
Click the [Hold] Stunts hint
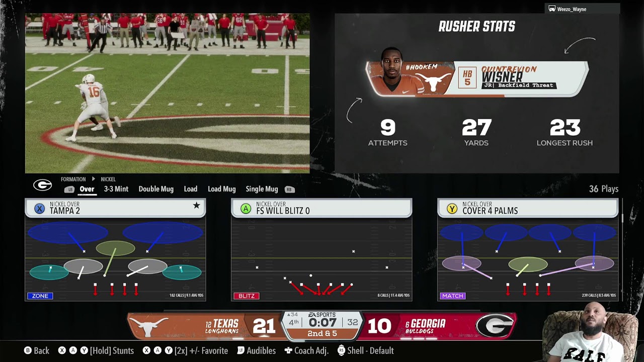(112, 350)
